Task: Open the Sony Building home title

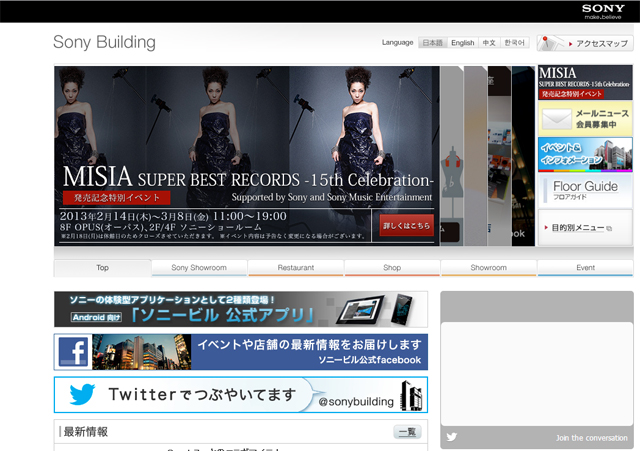Action: coord(104,42)
